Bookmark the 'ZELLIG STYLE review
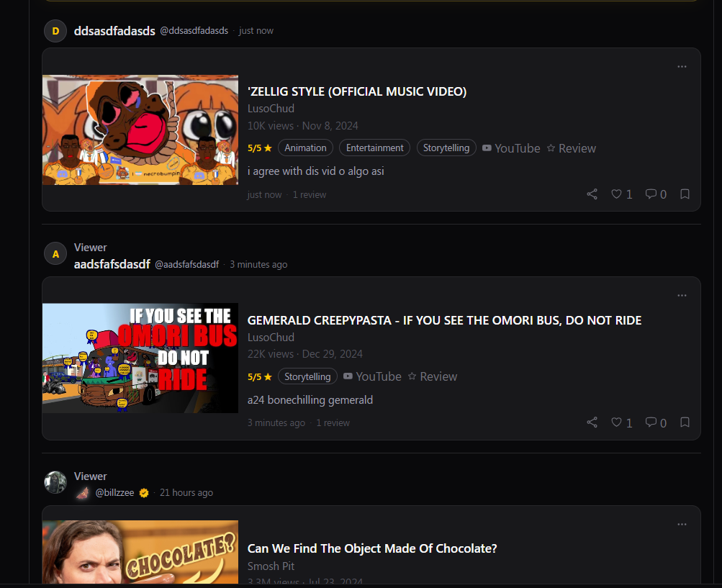 [685, 194]
